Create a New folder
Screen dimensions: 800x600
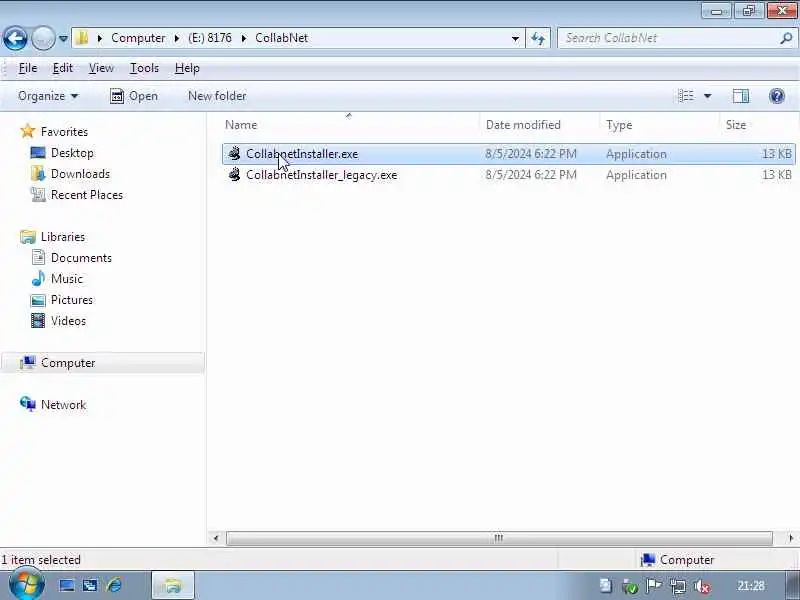tap(217, 96)
